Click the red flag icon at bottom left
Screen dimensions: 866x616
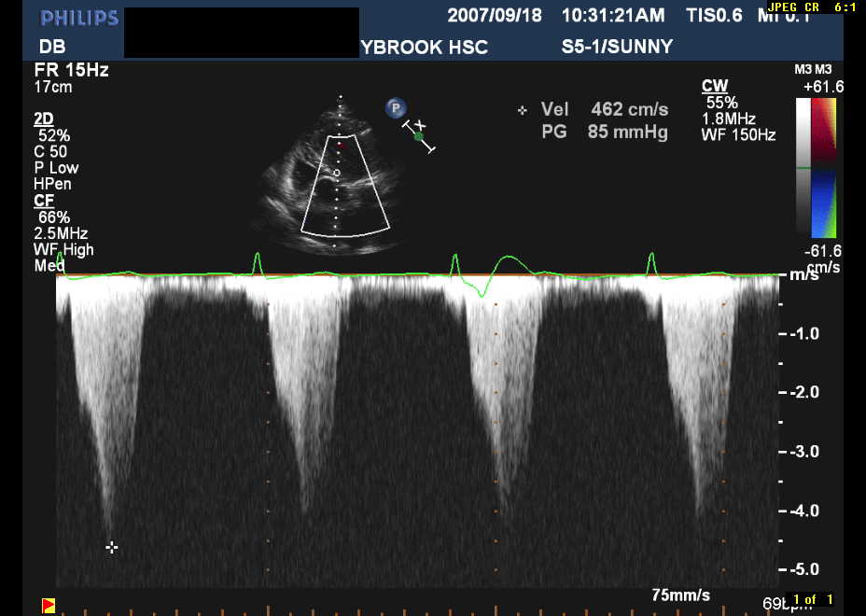point(47,603)
